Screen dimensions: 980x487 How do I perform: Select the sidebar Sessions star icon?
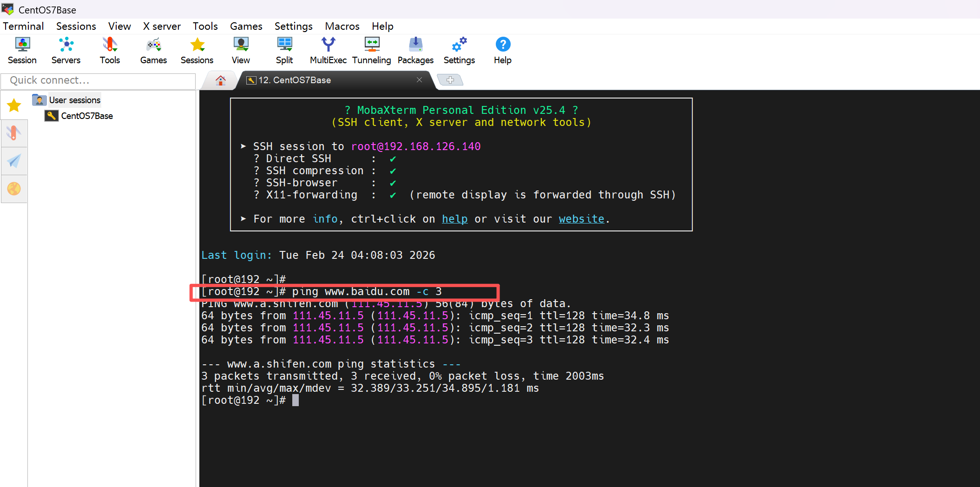click(14, 105)
